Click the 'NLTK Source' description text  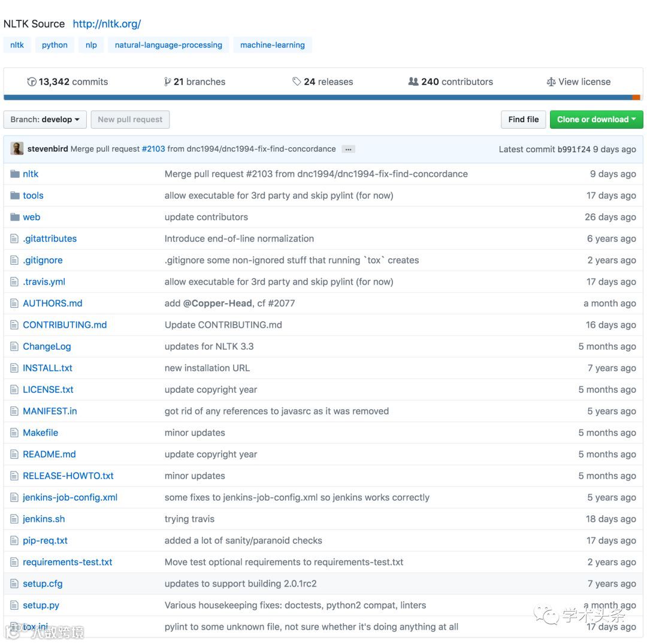click(x=34, y=24)
